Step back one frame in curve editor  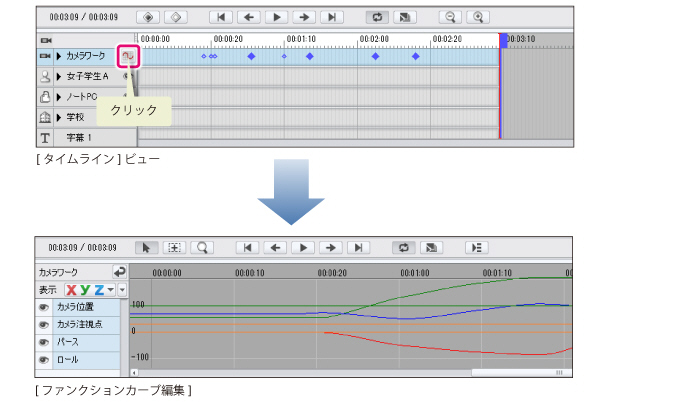click(x=275, y=248)
